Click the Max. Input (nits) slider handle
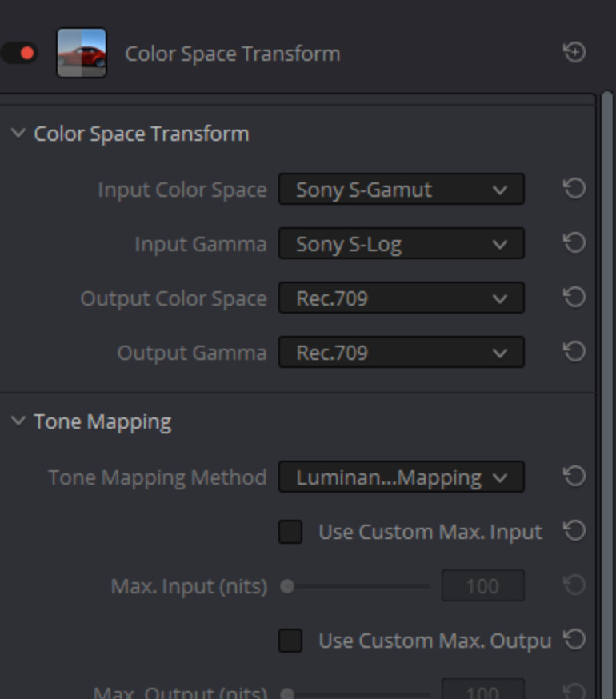The width and height of the screenshot is (616, 699). click(x=287, y=585)
